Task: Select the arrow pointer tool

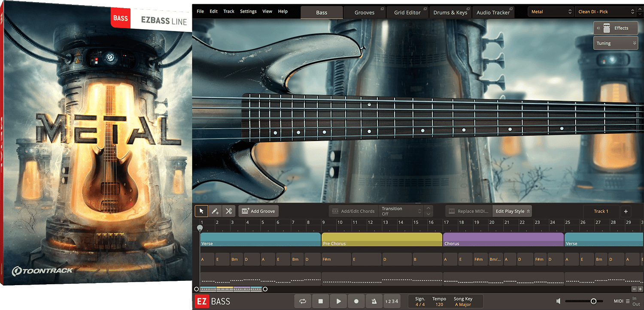Action: point(201,211)
